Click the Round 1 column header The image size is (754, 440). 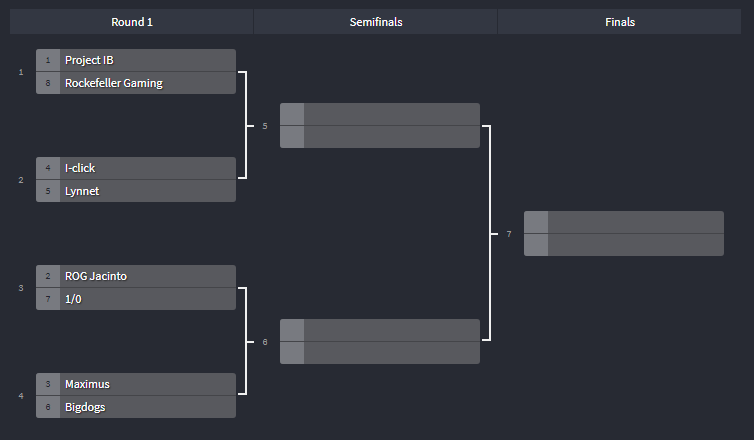[132, 22]
